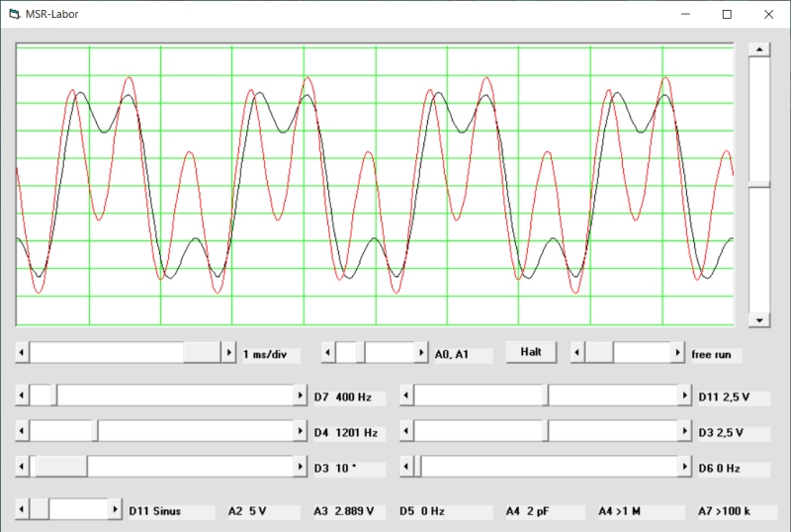Click the Halt button

click(x=531, y=352)
